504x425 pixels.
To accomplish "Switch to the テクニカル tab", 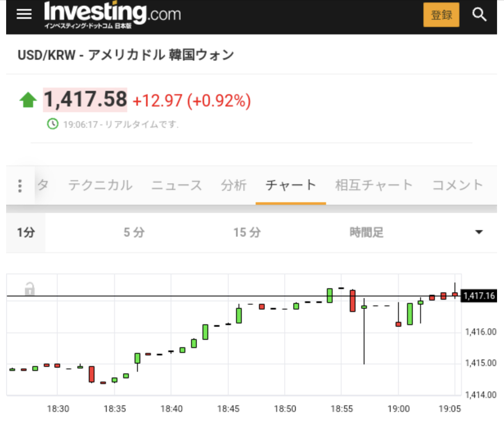I will click(100, 185).
